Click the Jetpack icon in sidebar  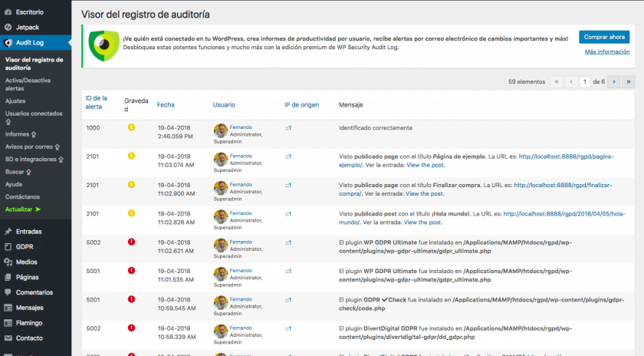point(8,27)
